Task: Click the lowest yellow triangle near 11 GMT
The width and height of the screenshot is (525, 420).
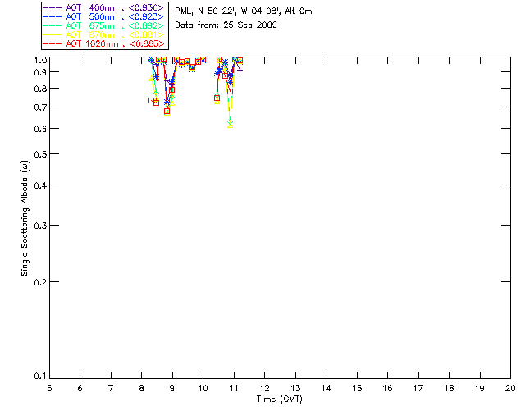Action: pos(231,125)
